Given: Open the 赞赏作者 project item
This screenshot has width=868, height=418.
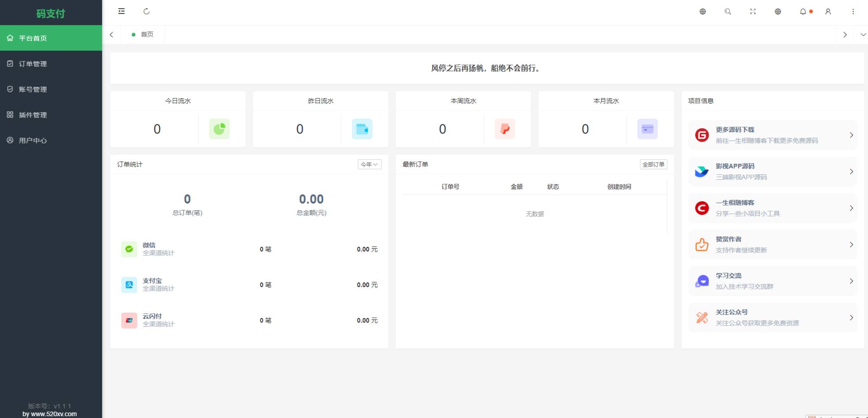Looking at the screenshot, I should tap(773, 244).
